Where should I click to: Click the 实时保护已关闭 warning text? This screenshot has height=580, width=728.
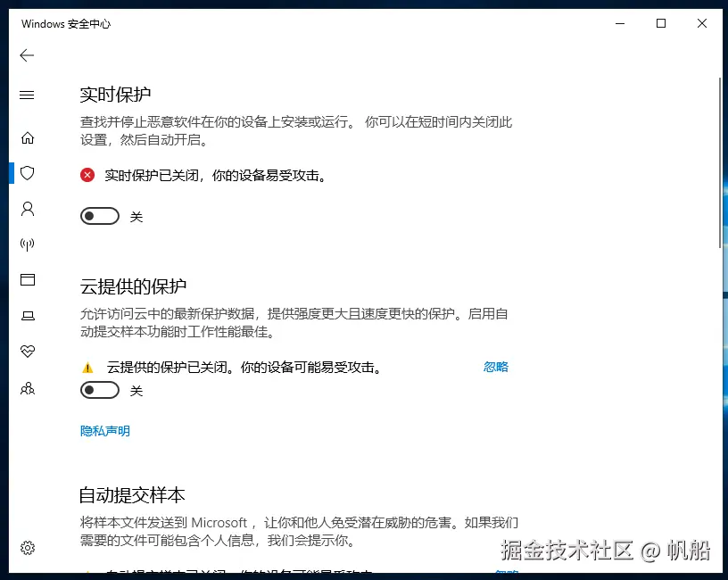pos(216,176)
